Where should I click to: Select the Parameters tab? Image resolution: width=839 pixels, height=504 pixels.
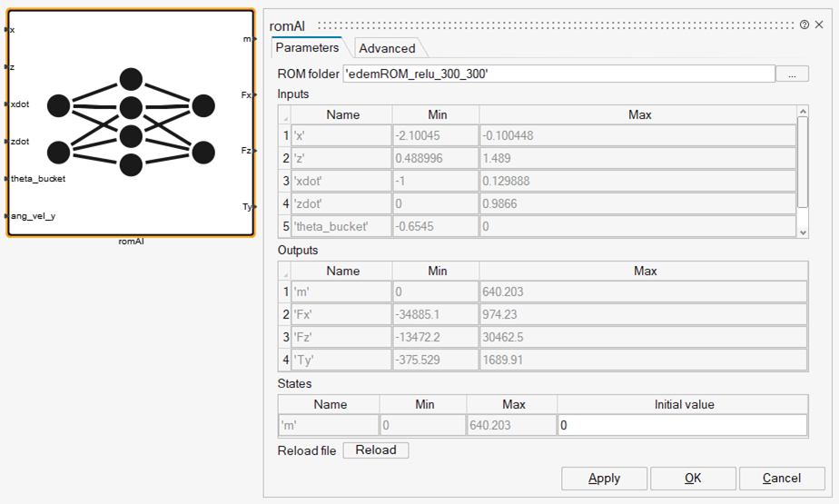(x=307, y=48)
